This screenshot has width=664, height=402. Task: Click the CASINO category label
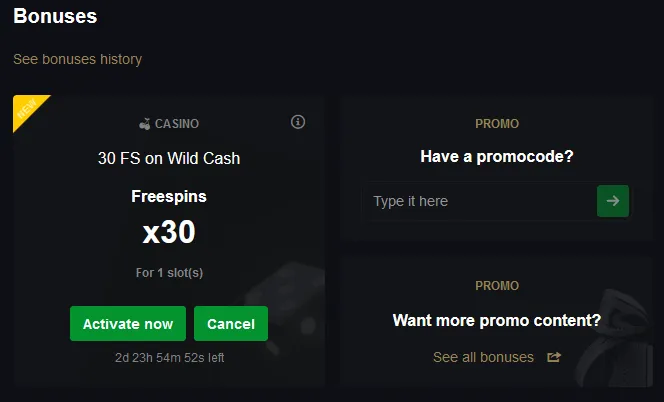click(x=177, y=124)
